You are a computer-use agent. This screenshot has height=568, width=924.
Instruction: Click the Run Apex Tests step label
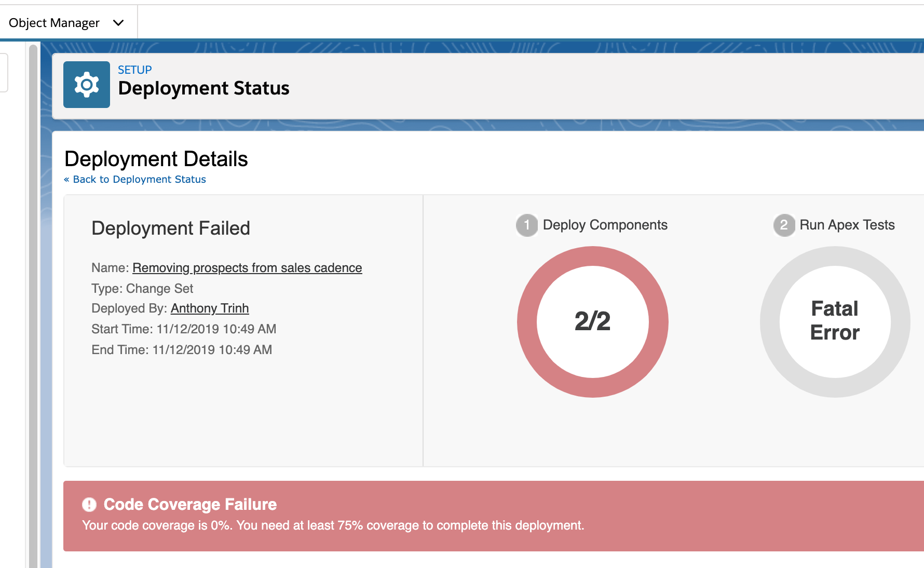(847, 225)
